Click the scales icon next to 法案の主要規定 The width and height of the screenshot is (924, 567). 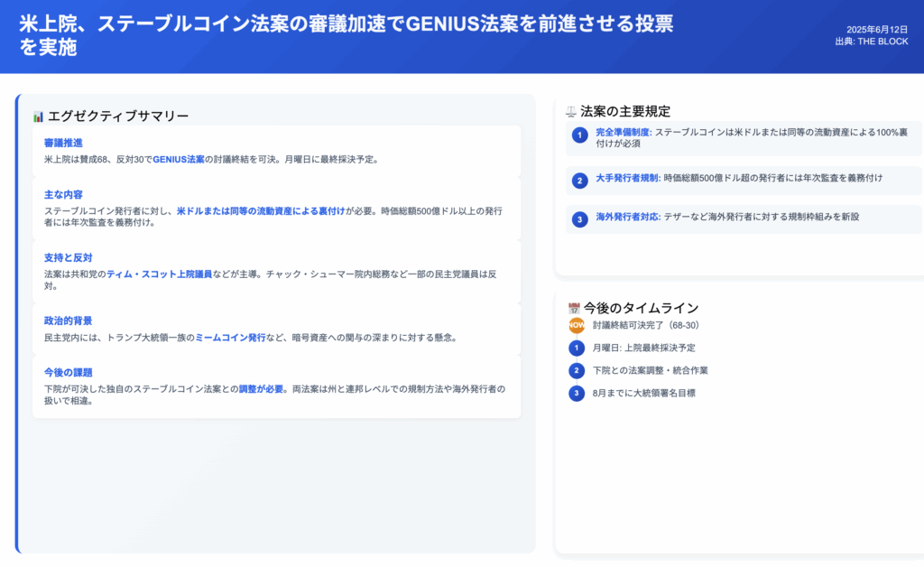pos(570,111)
